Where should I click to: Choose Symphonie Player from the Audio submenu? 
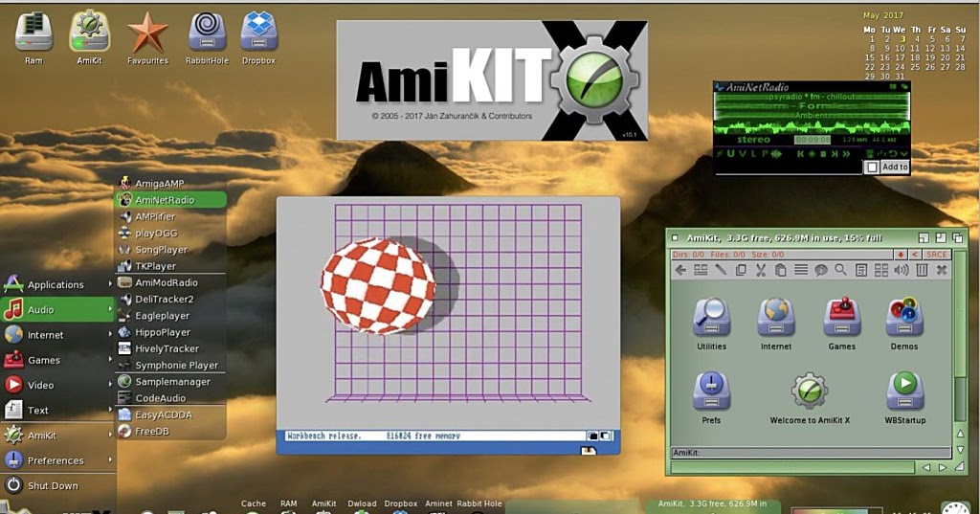click(x=170, y=366)
